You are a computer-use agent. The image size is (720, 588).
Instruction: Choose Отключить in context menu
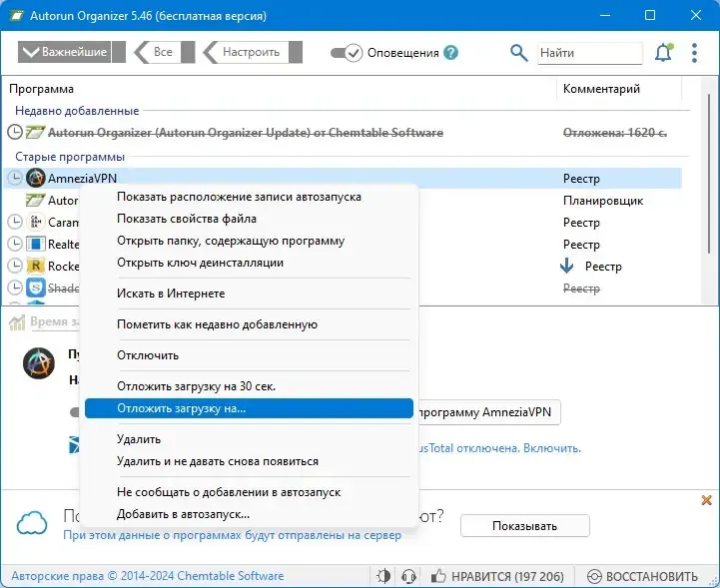pos(249,355)
